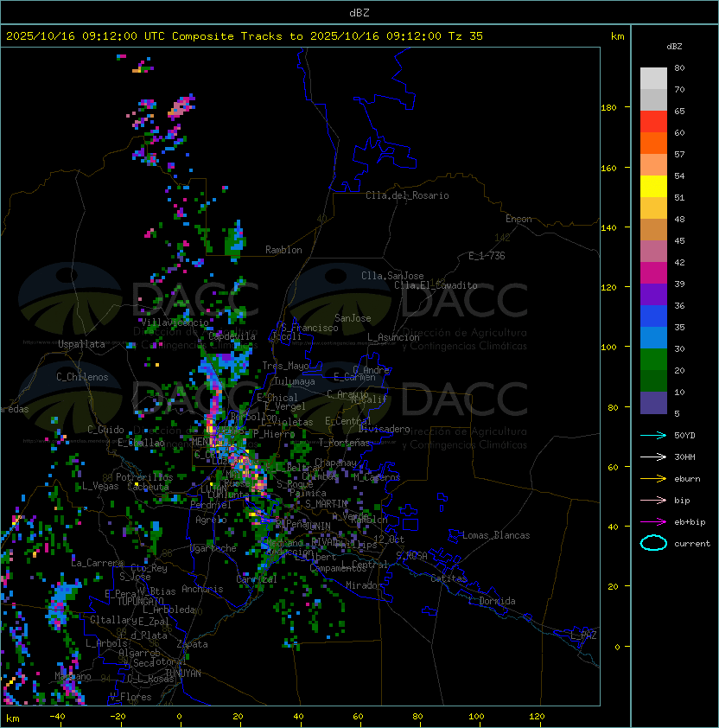Click the 'L_Asuncion' map label
Image resolution: width=719 pixels, height=728 pixels.
tap(393, 337)
